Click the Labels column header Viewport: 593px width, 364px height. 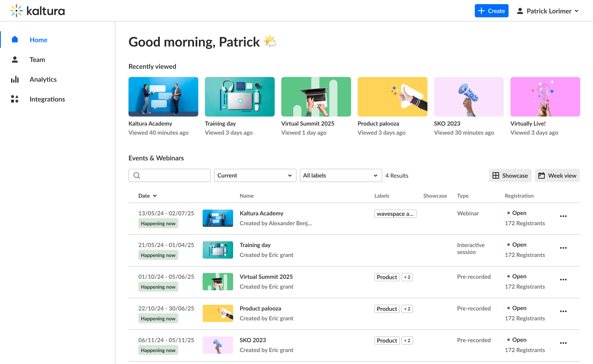coord(382,196)
